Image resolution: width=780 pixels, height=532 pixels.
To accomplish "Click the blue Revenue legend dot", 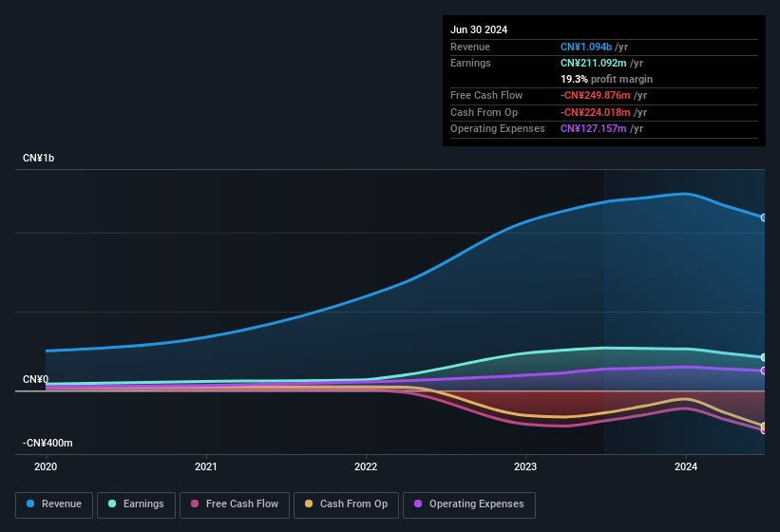I will 30,503.
